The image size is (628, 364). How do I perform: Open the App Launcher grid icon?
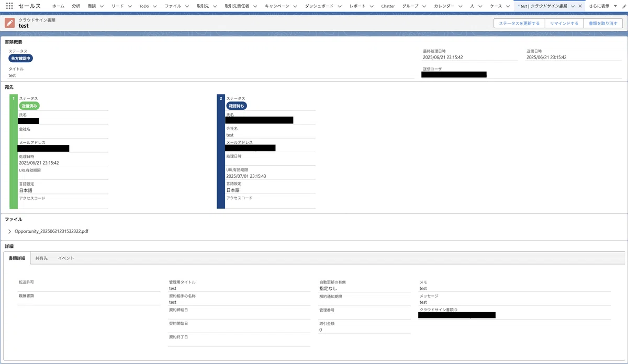point(9,6)
